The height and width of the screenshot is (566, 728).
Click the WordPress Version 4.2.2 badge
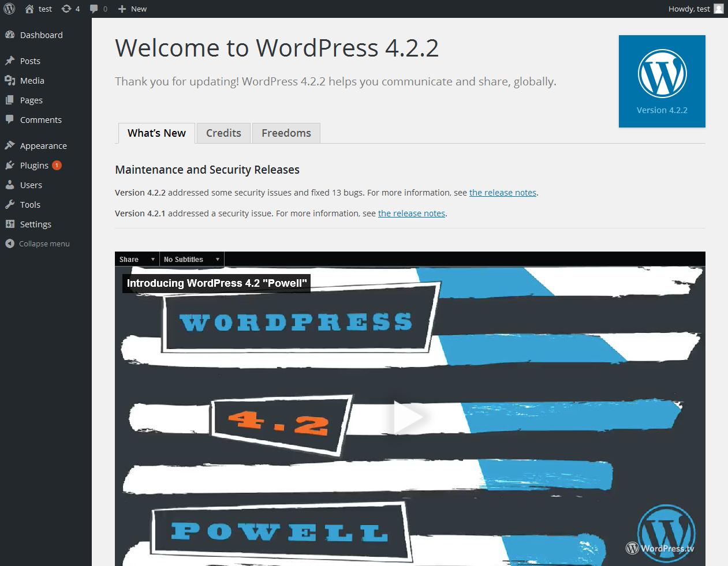[x=662, y=81]
